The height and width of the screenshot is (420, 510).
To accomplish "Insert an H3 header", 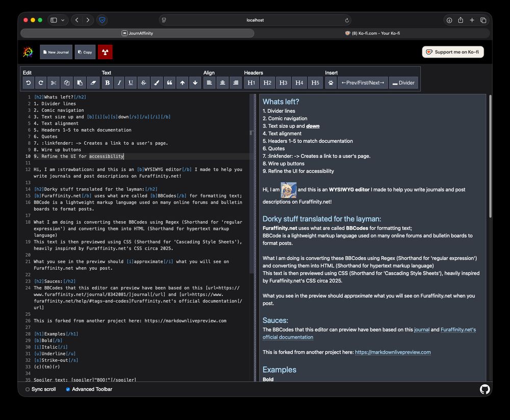I will click(x=283, y=83).
